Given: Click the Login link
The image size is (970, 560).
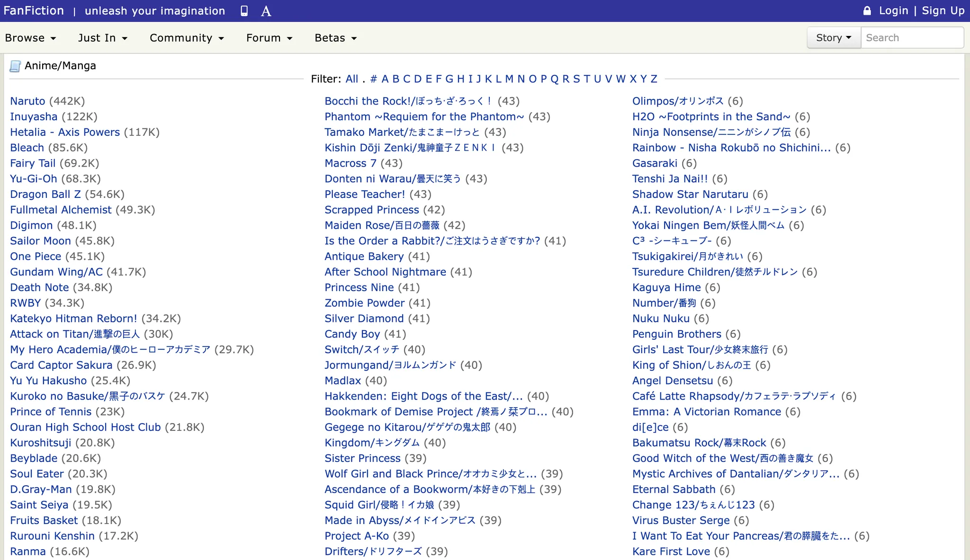Looking at the screenshot, I should [x=893, y=10].
